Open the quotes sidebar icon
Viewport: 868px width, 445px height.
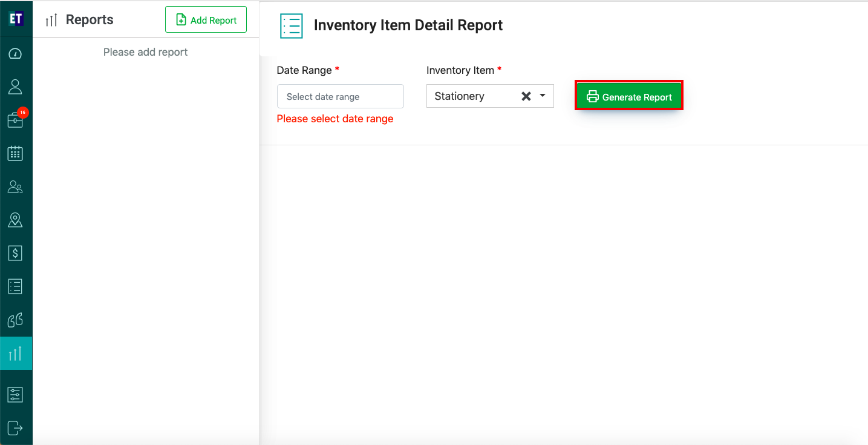[16, 320]
